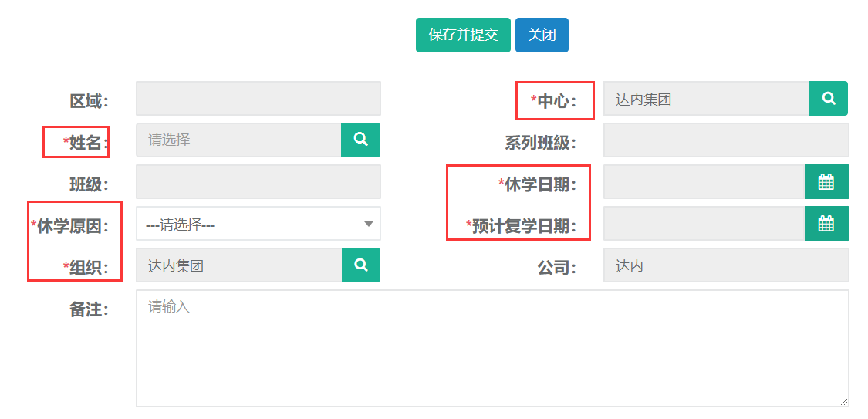Click the search icon beside 姓名

[x=360, y=140]
